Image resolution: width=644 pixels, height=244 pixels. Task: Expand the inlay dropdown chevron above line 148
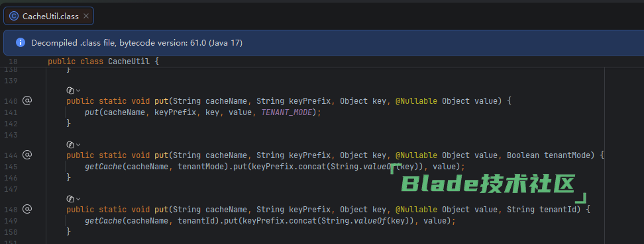[78, 199]
